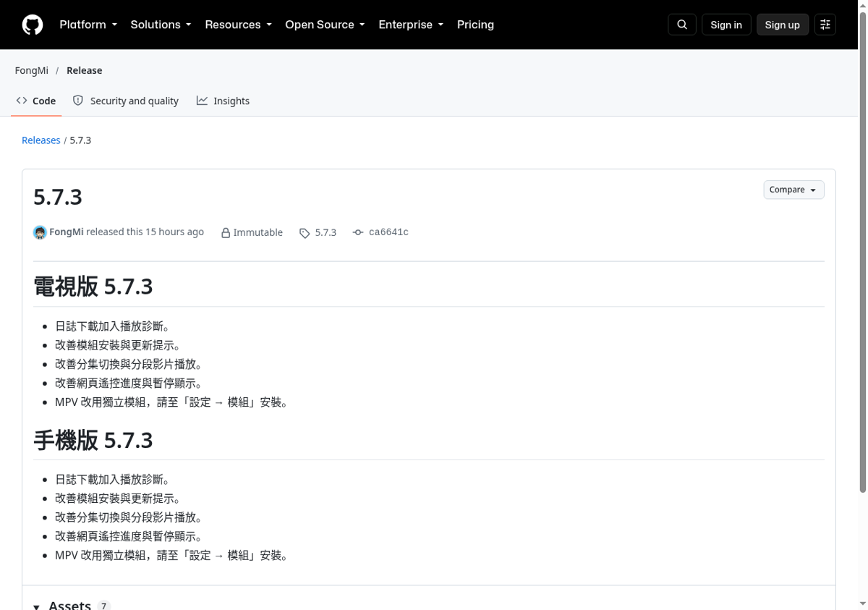Open the search magnifier button
The height and width of the screenshot is (610, 868).
pos(682,25)
